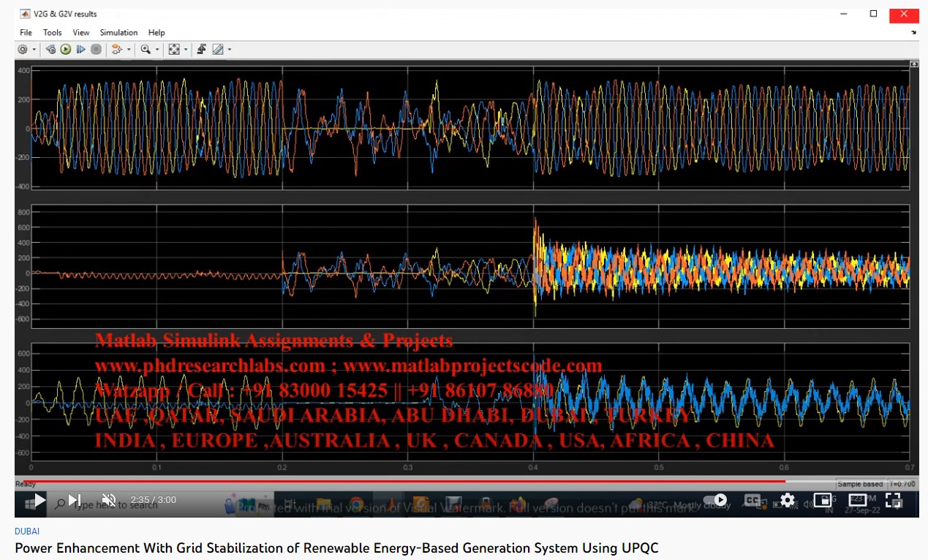Enable the Cursor Measurements ruler icon

pyautogui.click(x=218, y=50)
